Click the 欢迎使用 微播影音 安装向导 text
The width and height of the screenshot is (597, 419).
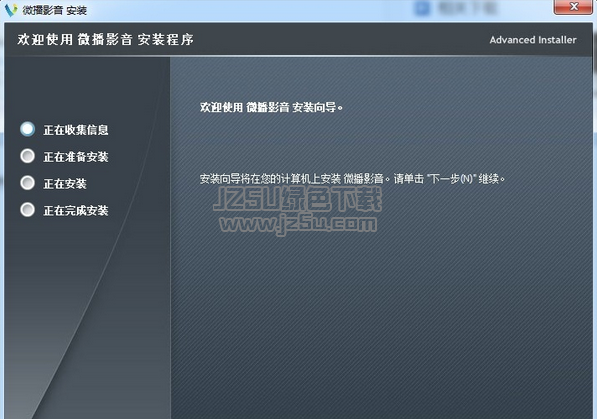(271, 107)
